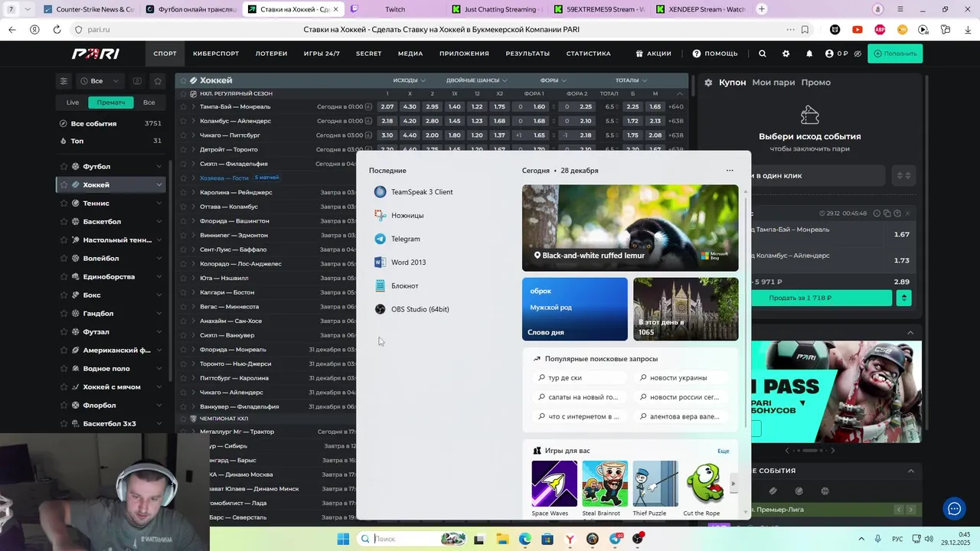Viewport: 980px width, 551px height.
Task: Click Windows Start button on taskbar
Action: [x=343, y=539]
